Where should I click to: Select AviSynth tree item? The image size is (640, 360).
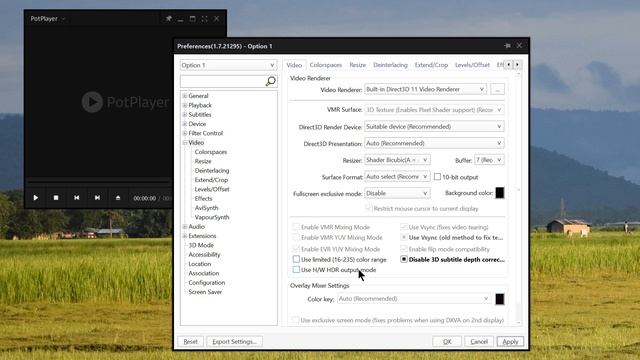tap(206, 208)
